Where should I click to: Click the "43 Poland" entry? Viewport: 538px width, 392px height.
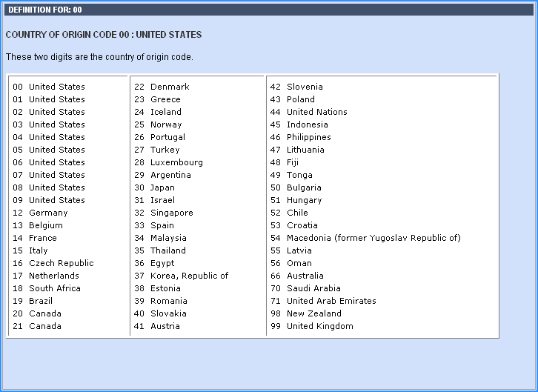click(292, 99)
